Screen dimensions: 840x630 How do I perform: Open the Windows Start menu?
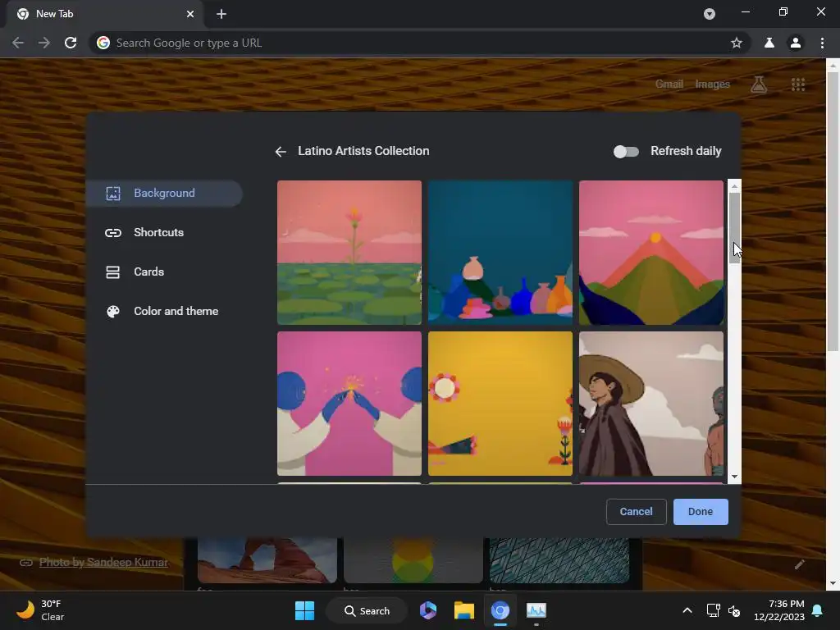pyautogui.click(x=305, y=610)
